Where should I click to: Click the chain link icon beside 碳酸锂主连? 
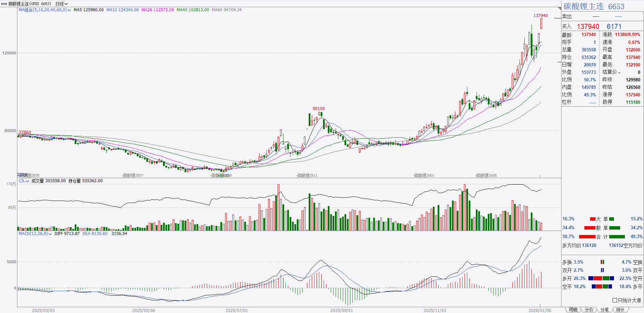pyautogui.click(x=4, y=4)
